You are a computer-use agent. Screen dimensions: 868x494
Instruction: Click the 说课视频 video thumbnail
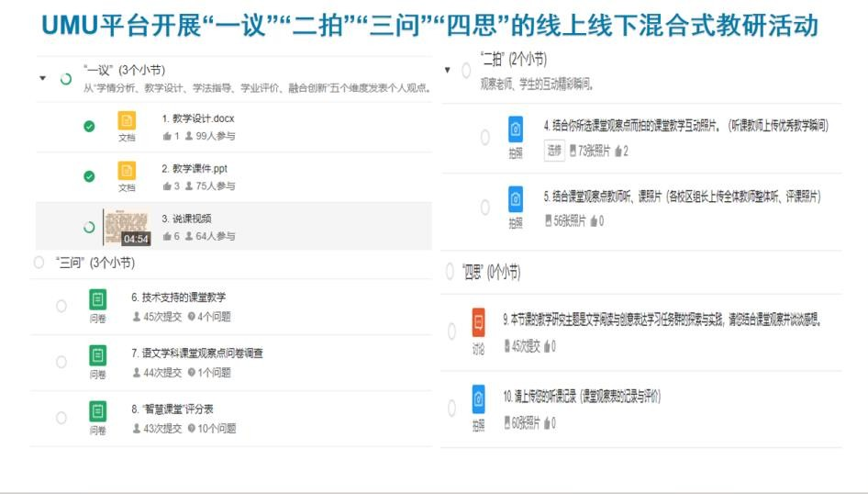coord(127,227)
